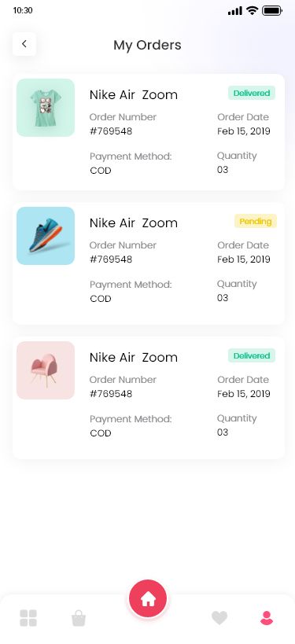Screen dimensions: 295x644
Task: Tap the cellular signal icon
Action: (x=235, y=11)
